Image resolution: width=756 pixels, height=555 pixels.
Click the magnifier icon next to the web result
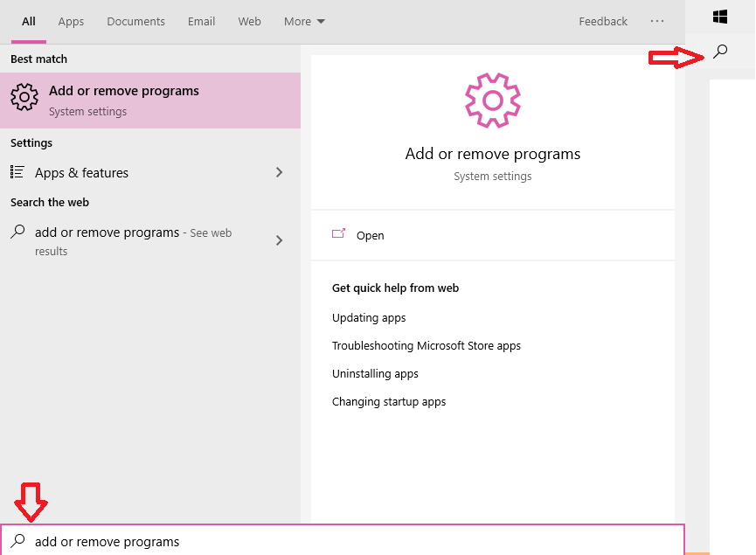pos(17,232)
